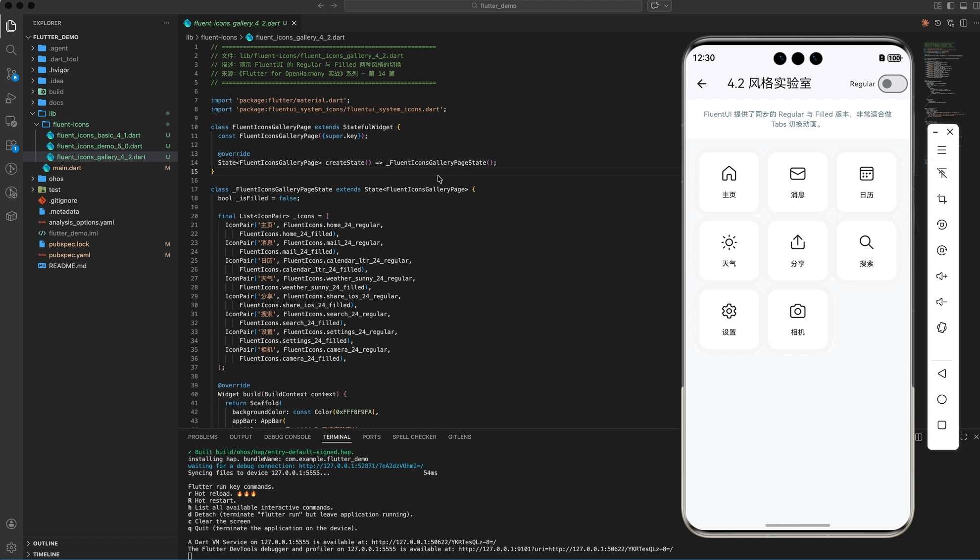Switch to the PROBLEMS panel tab
The width and height of the screenshot is (980, 560).
[202, 437]
